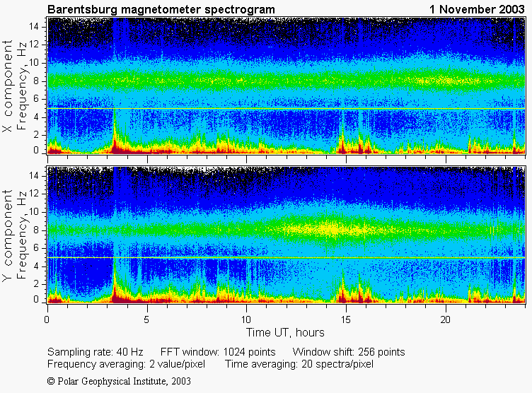Select the 5 tick label on time axis

coord(147,319)
